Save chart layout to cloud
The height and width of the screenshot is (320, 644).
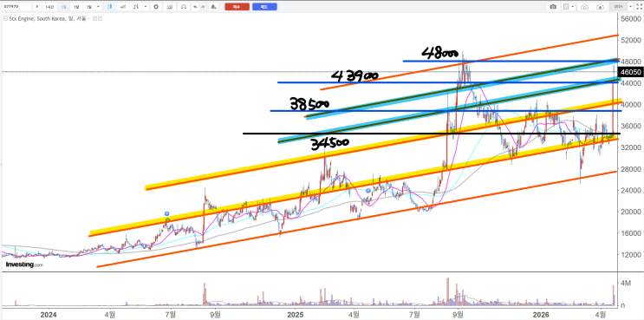tap(600, 7)
